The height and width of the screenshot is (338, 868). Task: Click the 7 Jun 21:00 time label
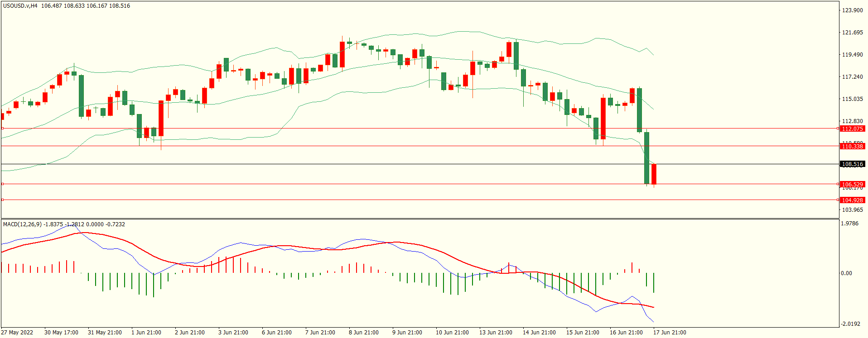coord(320,333)
